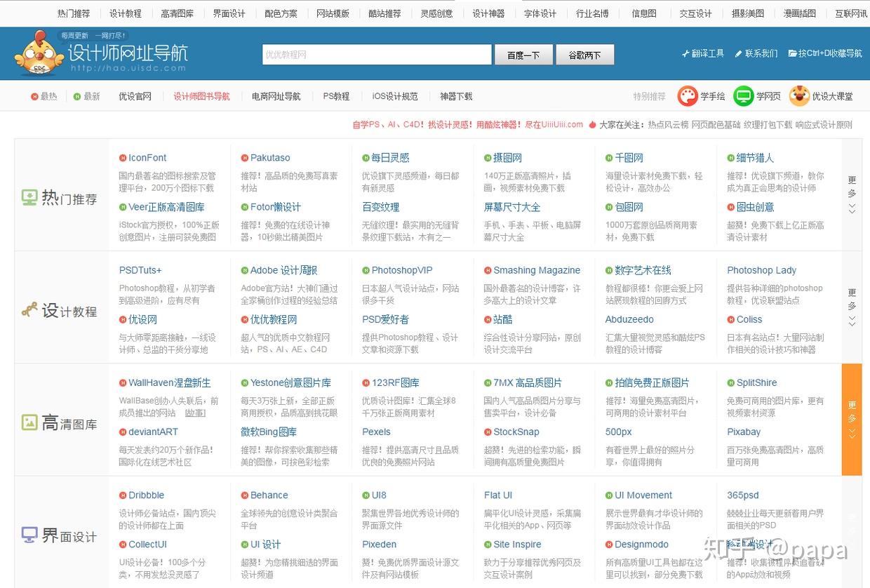Screen dimensions: 870x588
Task: Open the 细节猎人 link
Action: pyautogui.click(x=756, y=158)
